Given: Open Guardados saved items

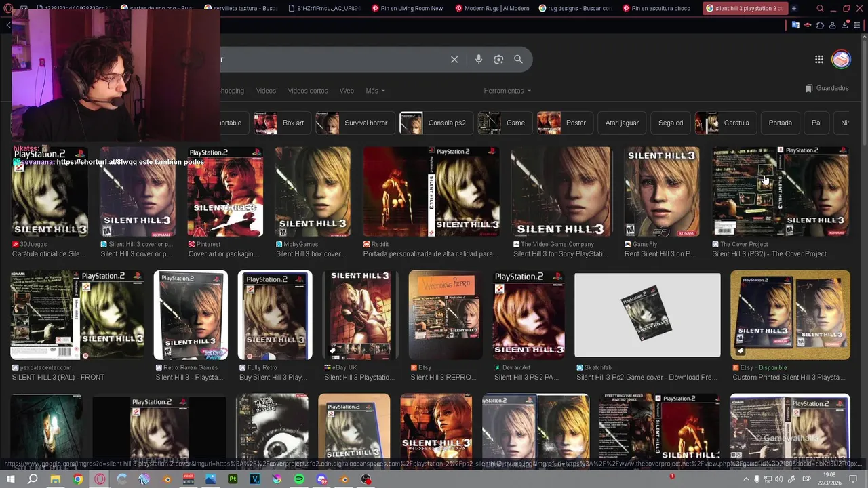Looking at the screenshot, I should click(827, 88).
